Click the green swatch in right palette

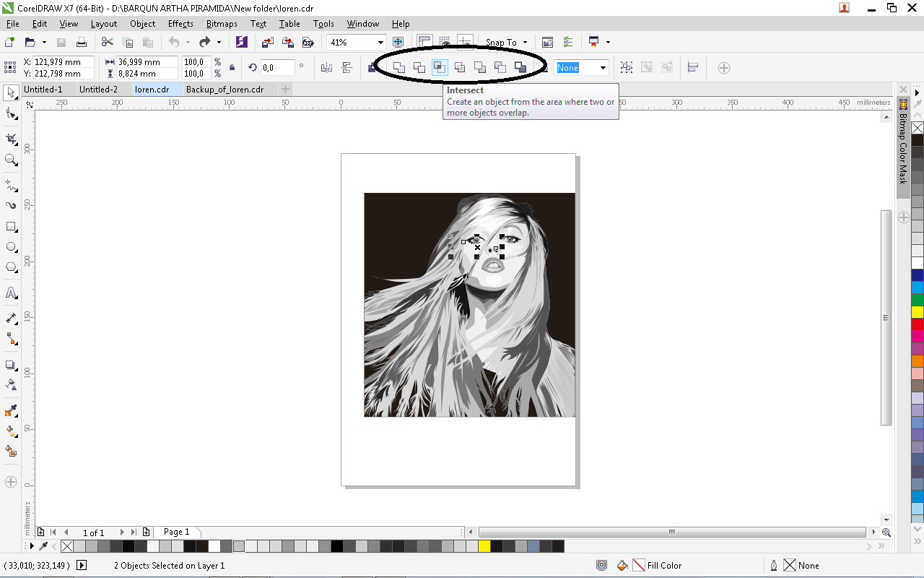click(918, 300)
